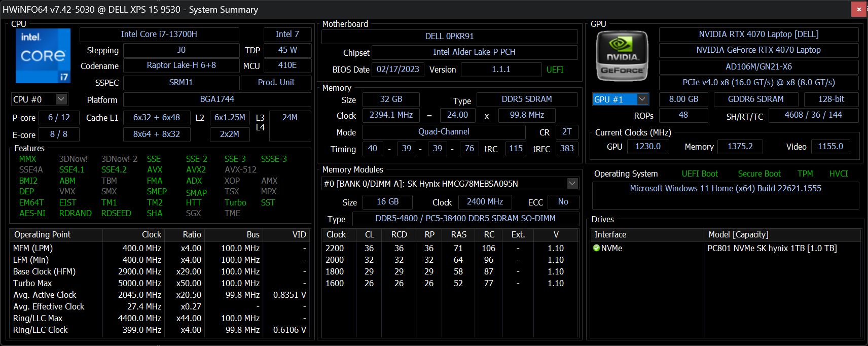The width and height of the screenshot is (868, 346).
Task: Click the TPM indicator
Action: [x=805, y=174]
